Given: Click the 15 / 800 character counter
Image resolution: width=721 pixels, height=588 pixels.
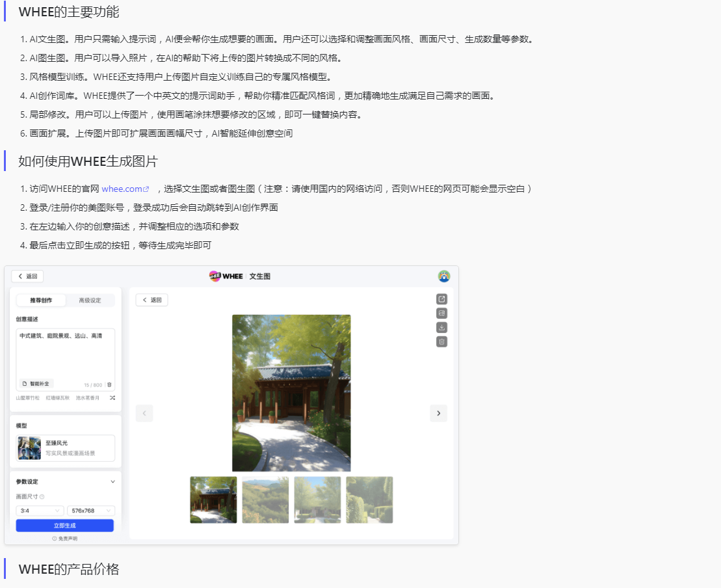Looking at the screenshot, I should click(93, 385).
